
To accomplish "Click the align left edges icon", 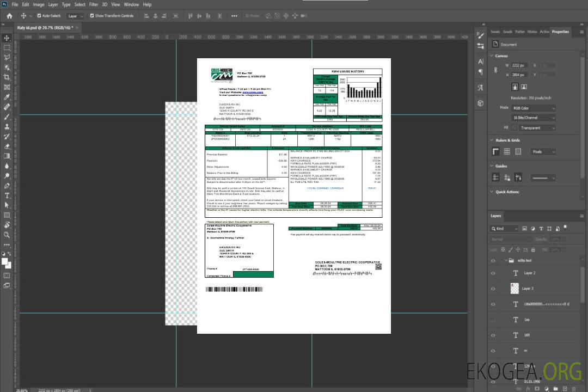I will point(146,16).
